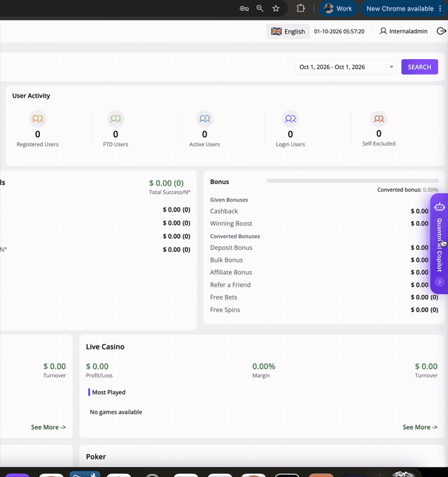The image size is (448, 477).
Task: Click the UK flag icon
Action: click(276, 31)
